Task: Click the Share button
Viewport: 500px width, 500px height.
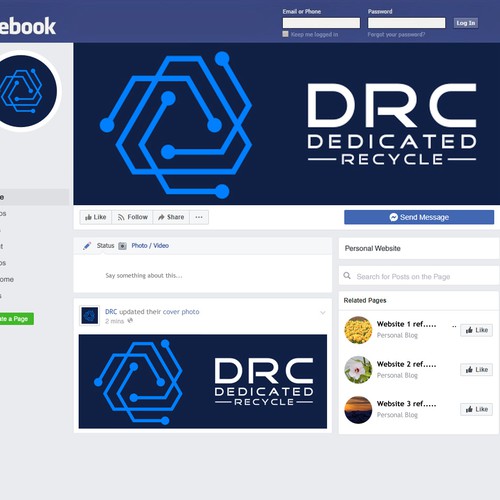Action: pos(171,217)
